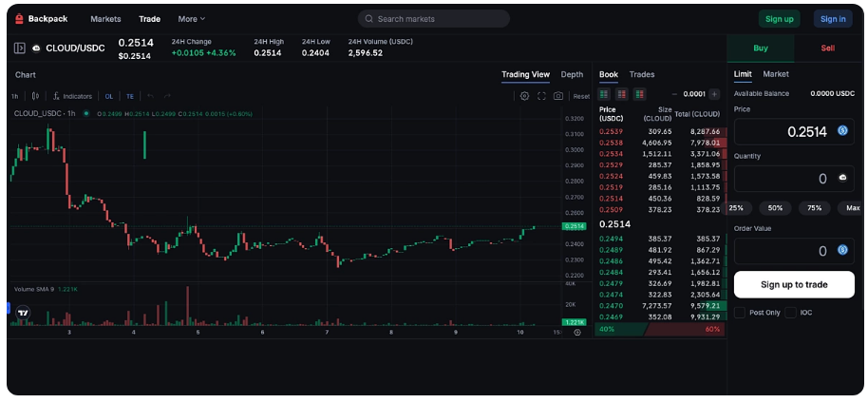
Task: Focus the Search markets field
Action: 433,19
